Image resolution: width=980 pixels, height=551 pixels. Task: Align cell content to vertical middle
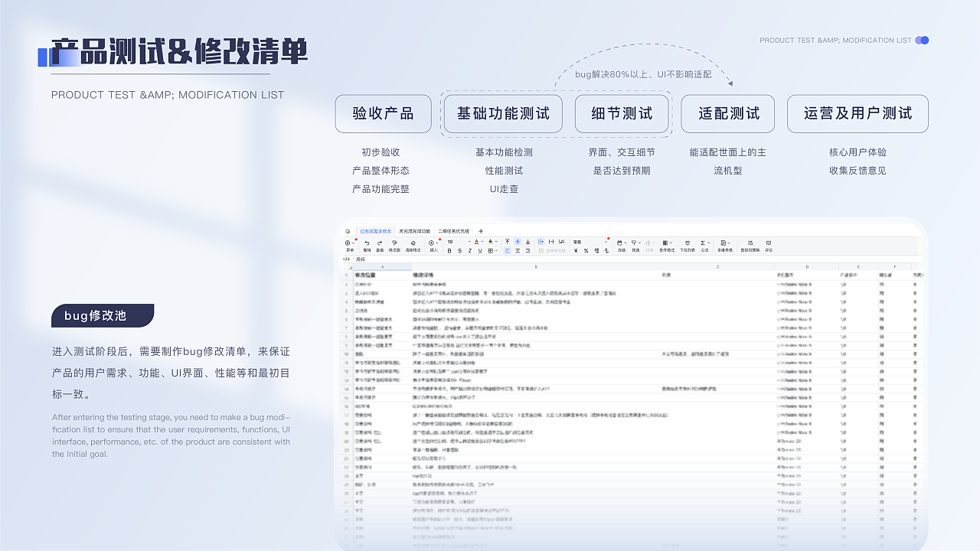click(518, 242)
